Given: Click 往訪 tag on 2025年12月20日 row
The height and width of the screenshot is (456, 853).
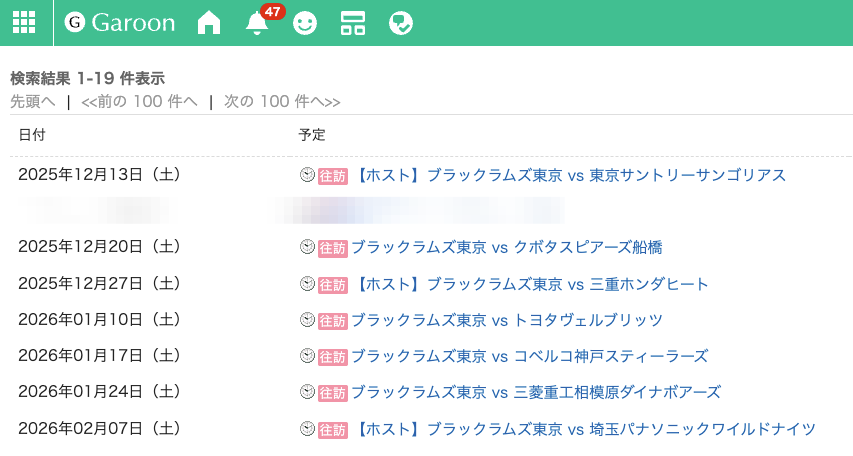Looking at the screenshot, I should pos(332,248).
